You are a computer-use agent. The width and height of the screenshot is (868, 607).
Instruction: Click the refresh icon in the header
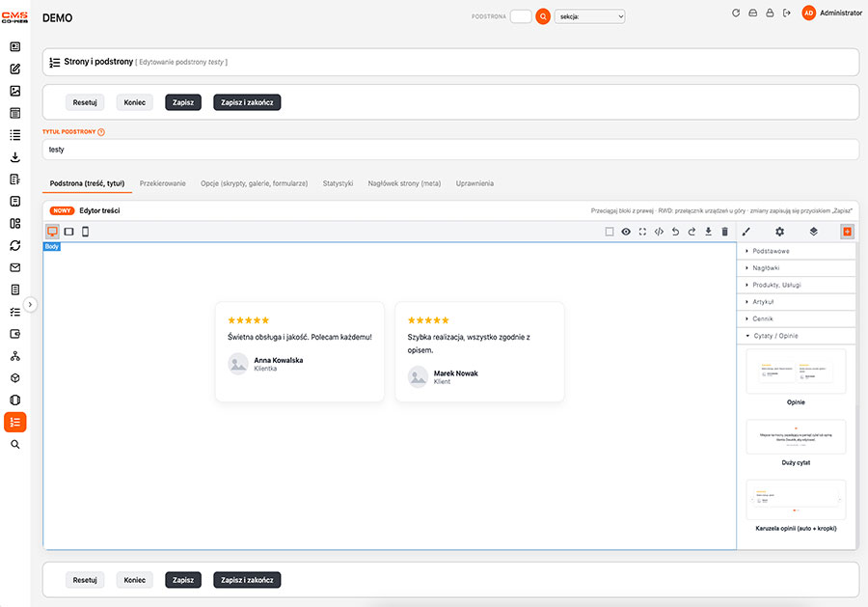(x=736, y=13)
